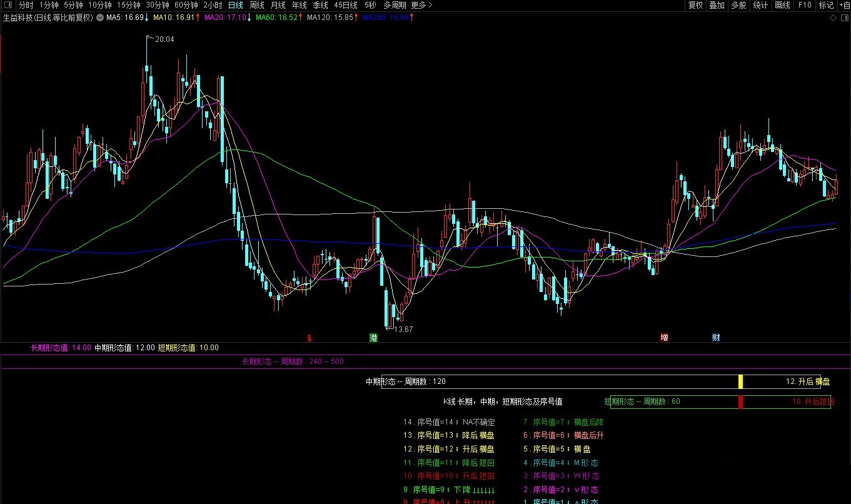
Task: Click the 13.67 low price label
Action: [x=403, y=330]
